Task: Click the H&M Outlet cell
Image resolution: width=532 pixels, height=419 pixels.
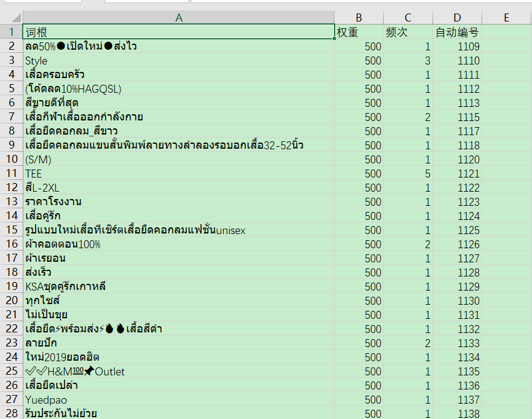Action: (x=178, y=371)
